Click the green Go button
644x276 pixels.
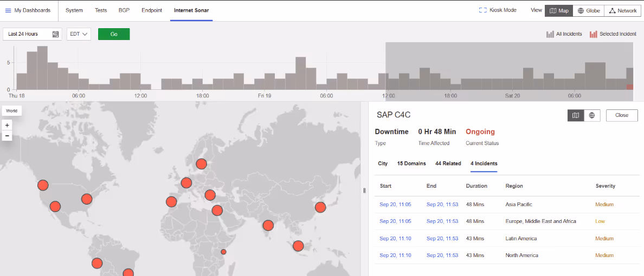pyautogui.click(x=114, y=34)
